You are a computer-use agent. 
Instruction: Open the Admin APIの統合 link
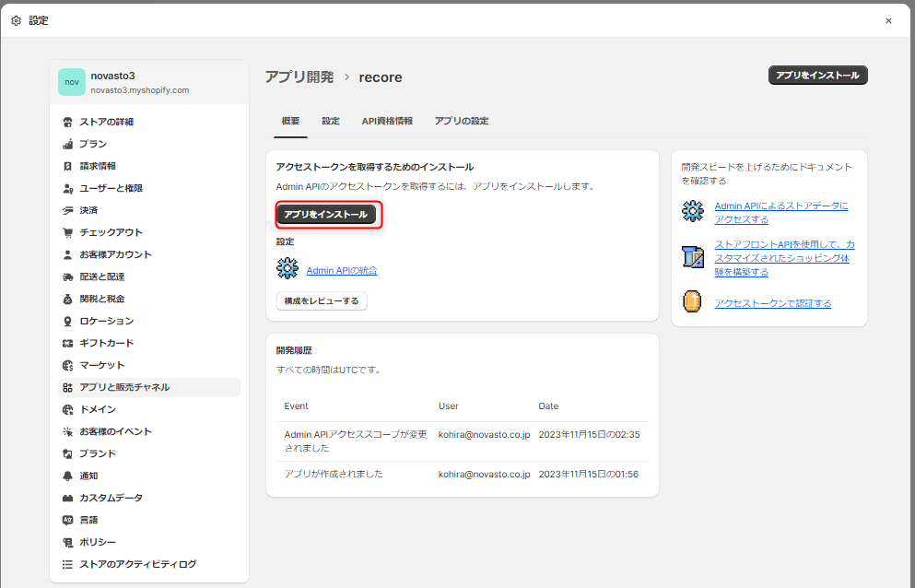point(341,270)
